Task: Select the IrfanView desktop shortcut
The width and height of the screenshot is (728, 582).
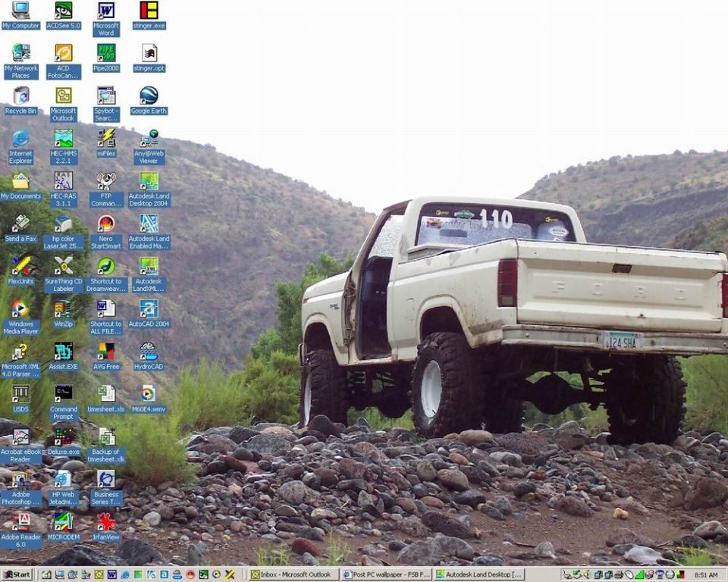Action: [x=106, y=527]
